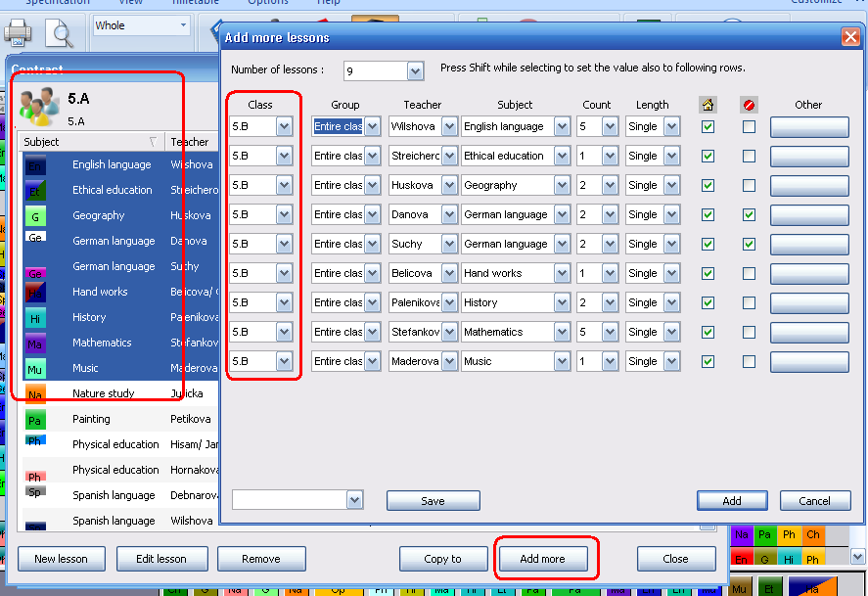Uncheck the house checkbox for English language
Viewport: 868px width, 596px height.
[x=708, y=126]
